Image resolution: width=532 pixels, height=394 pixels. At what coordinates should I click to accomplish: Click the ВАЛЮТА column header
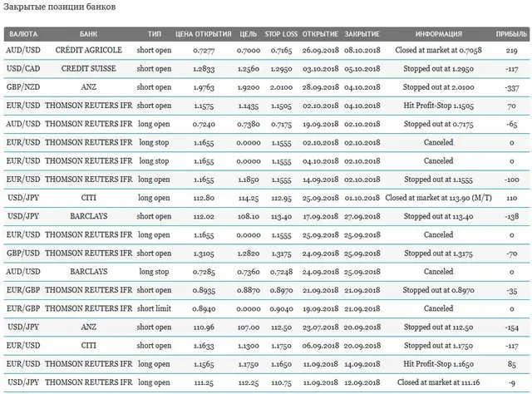pos(23,34)
